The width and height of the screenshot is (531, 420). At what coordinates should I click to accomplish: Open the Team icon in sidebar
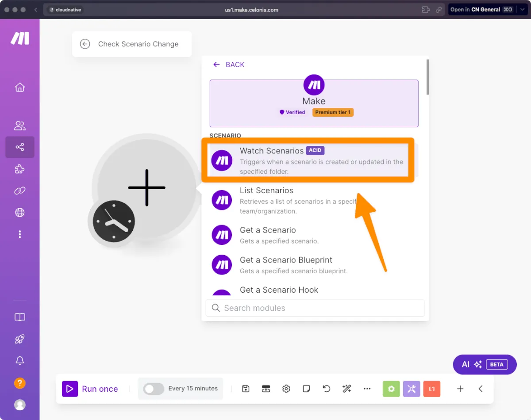pos(20,126)
